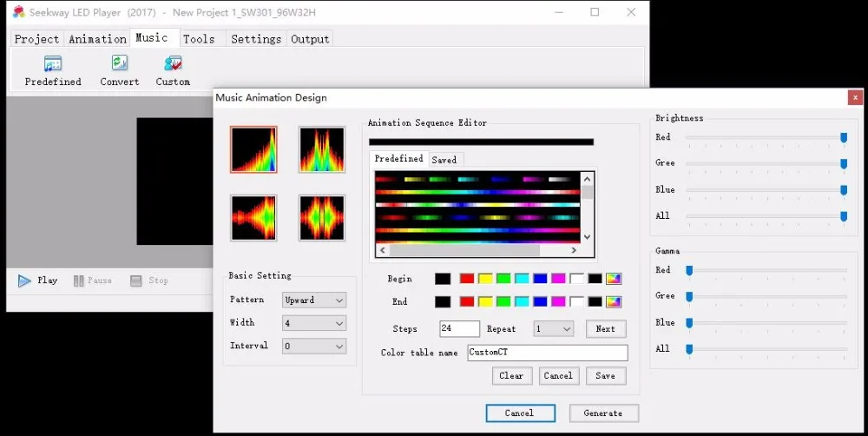Click the Steps input field
Viewport: 868px width, 436px height.
459,328
